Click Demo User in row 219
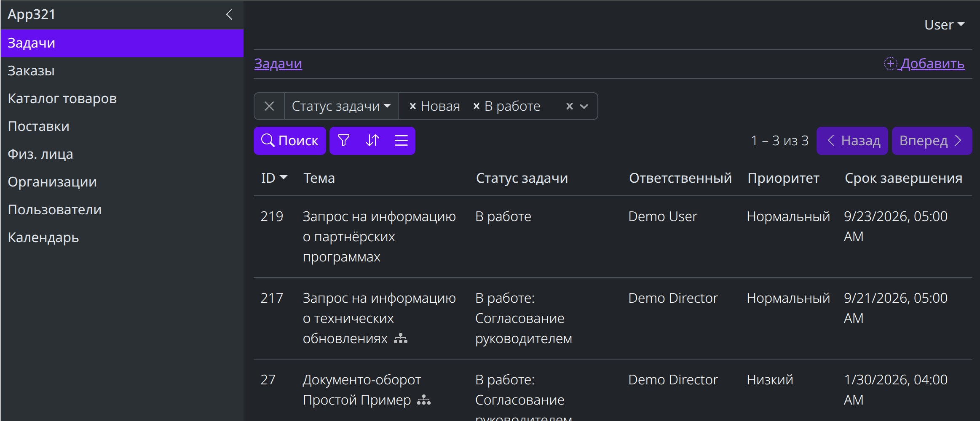This screenshot has height=421, width=980. pos(662,216)
